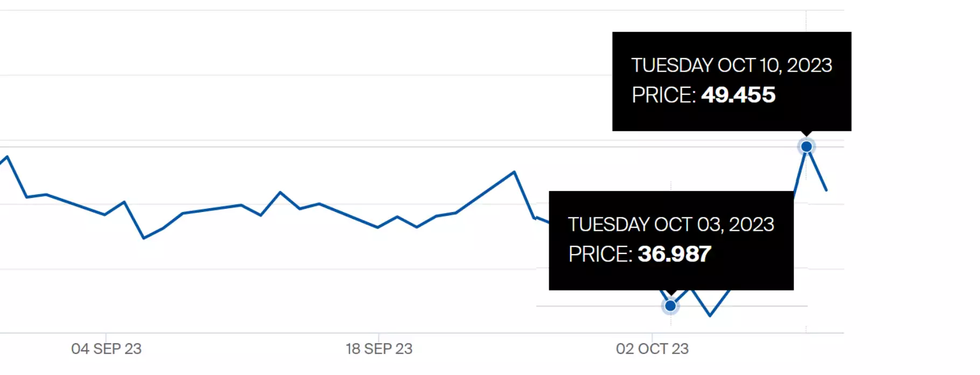Click the early-September trough after 04 SEP

pos(144,238)
